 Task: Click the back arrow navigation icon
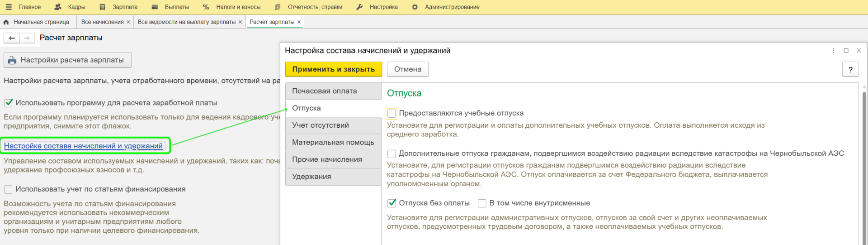click(x=12, y=38)
